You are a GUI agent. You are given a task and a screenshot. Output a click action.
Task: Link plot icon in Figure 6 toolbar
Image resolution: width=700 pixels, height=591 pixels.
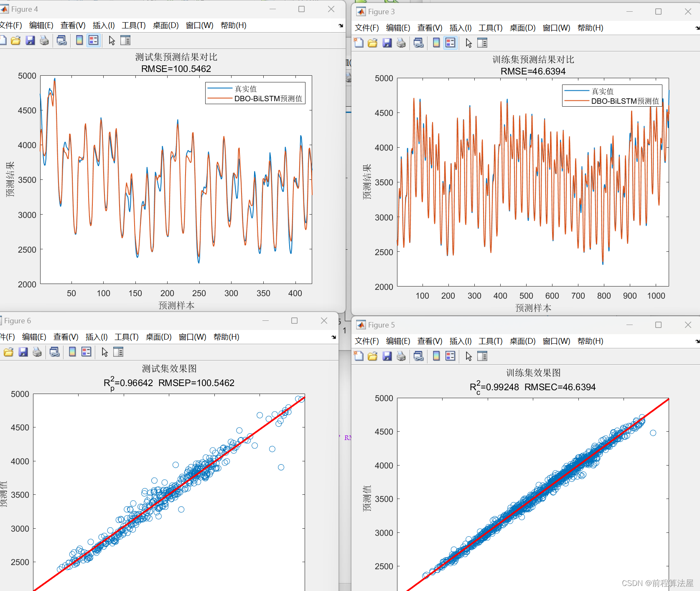click(55, 352)
